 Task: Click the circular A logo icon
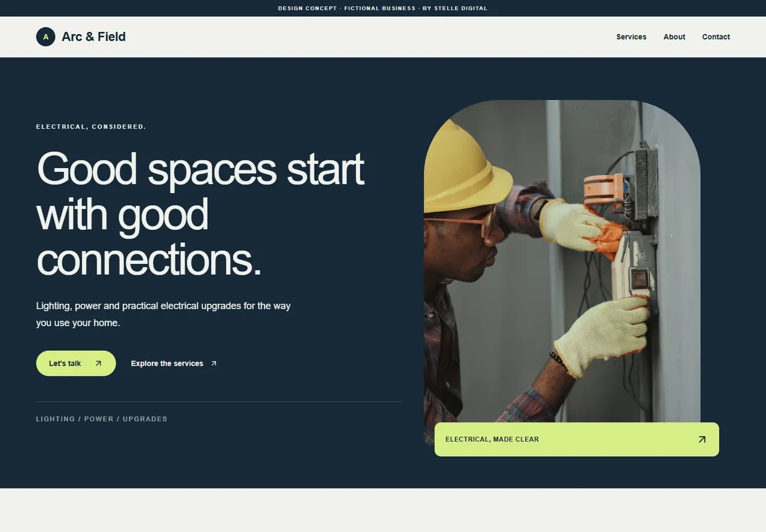tap(45, 37)
